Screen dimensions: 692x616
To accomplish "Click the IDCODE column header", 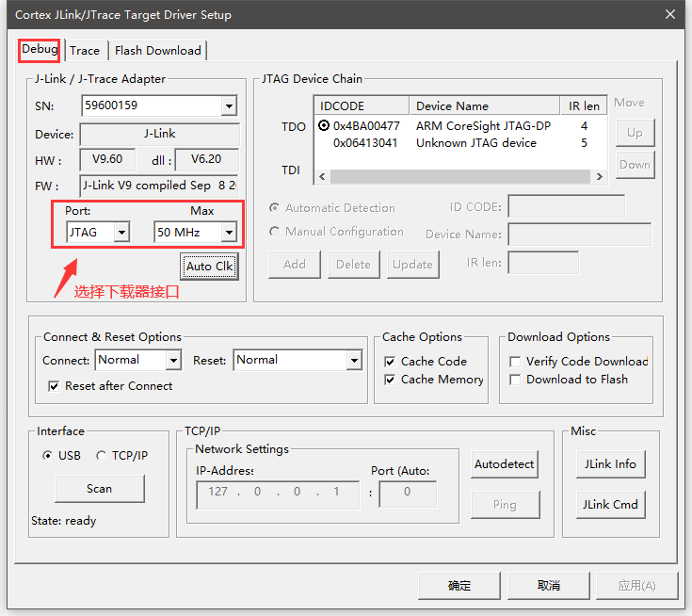I will point(362,106).
